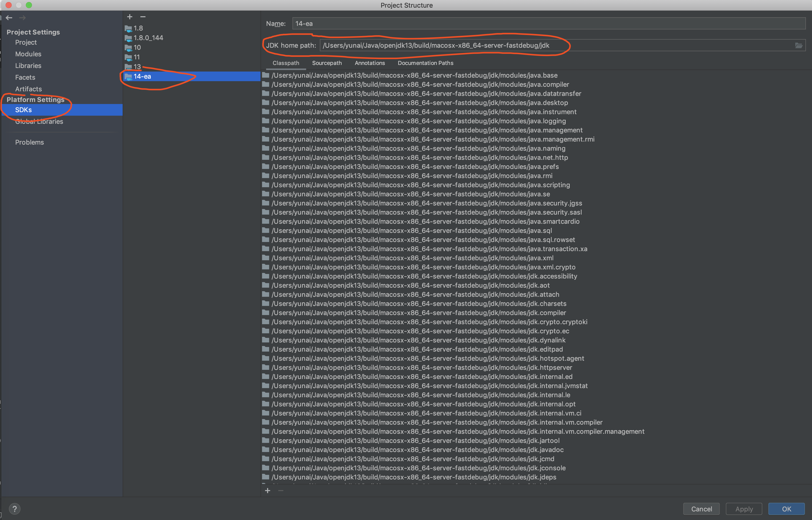
Task: Add a new SDK with the plus icon
Action: (130, 16)
